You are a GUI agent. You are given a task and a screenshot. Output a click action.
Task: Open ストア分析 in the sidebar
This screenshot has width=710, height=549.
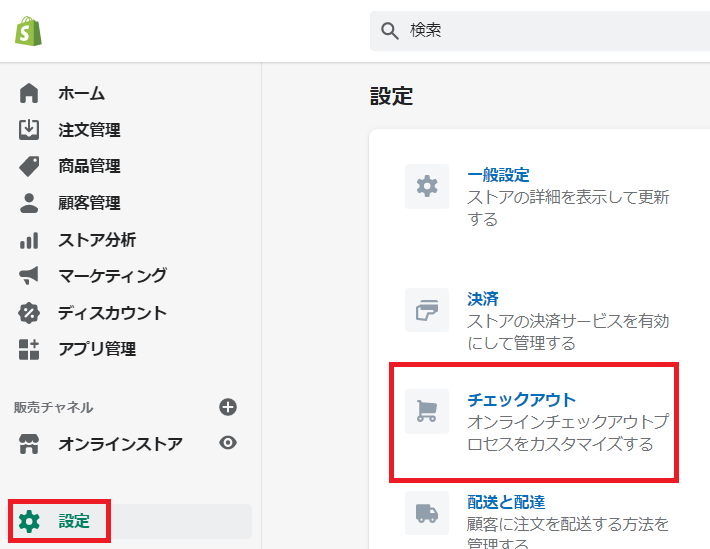click(97, 240)
